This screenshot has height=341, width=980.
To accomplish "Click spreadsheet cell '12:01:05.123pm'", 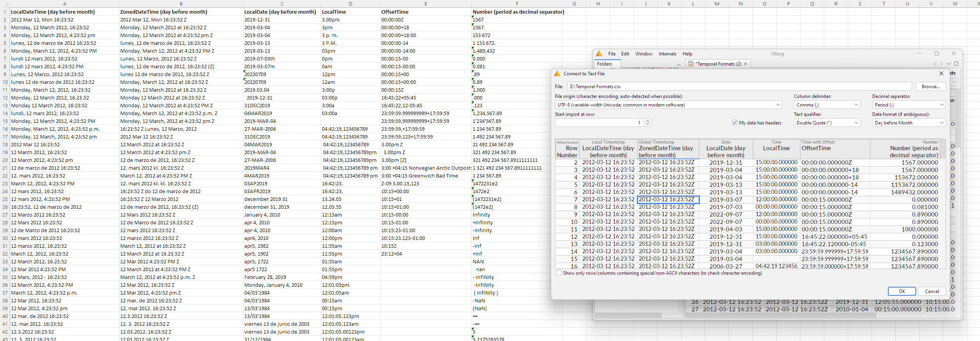I will click(350, 316).
